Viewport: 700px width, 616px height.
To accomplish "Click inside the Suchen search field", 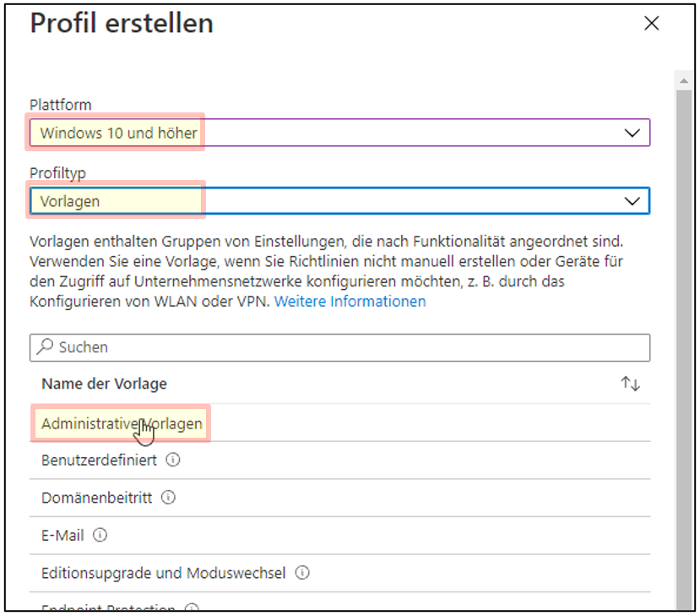I will click(253, 347).
